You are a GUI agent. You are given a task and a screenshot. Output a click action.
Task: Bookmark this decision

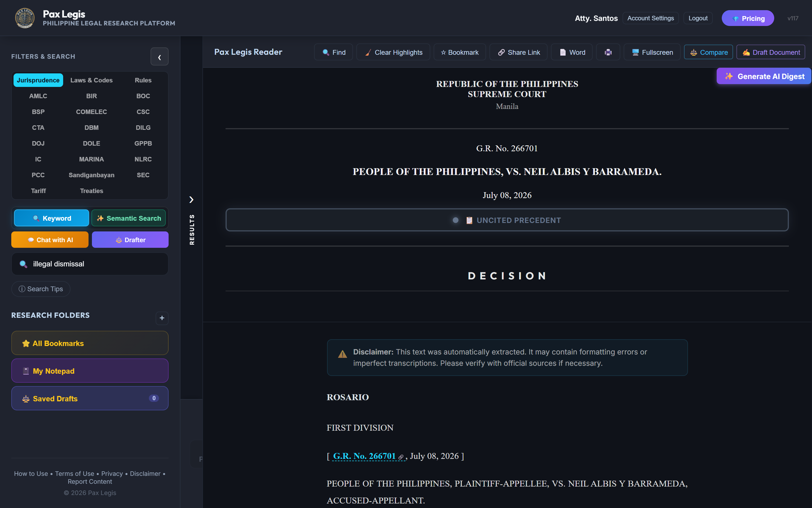click(x=459, y=52)
